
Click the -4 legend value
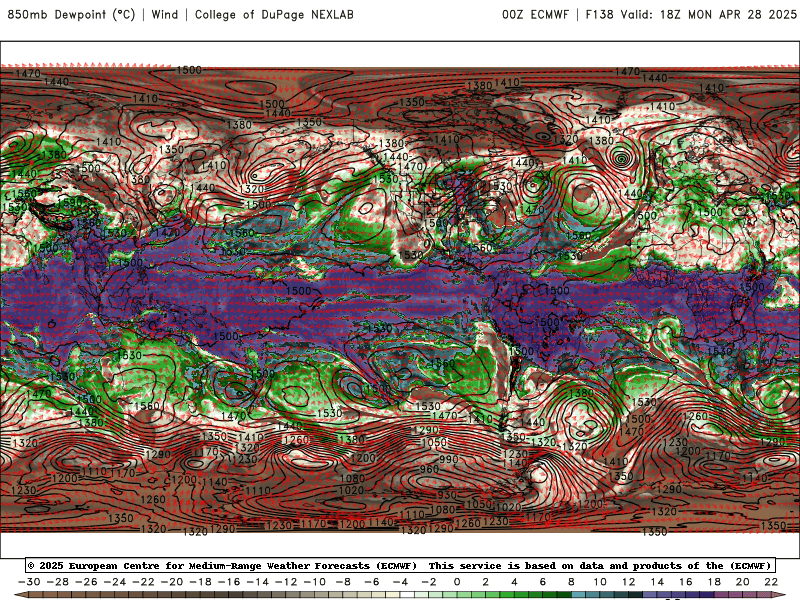pyautogui.click(x=401, y=582)
